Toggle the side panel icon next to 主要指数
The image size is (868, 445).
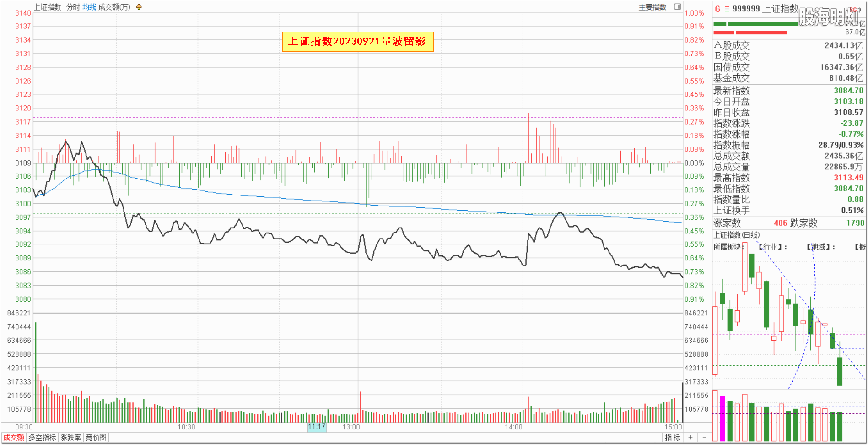pyautogui.click(x=677, y=7)
